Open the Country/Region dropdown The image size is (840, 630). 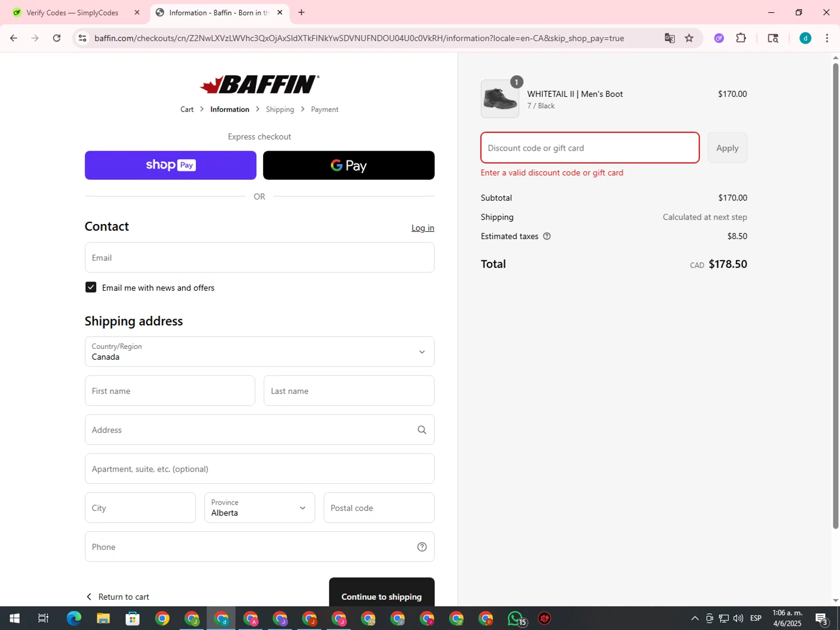[259, 352]
